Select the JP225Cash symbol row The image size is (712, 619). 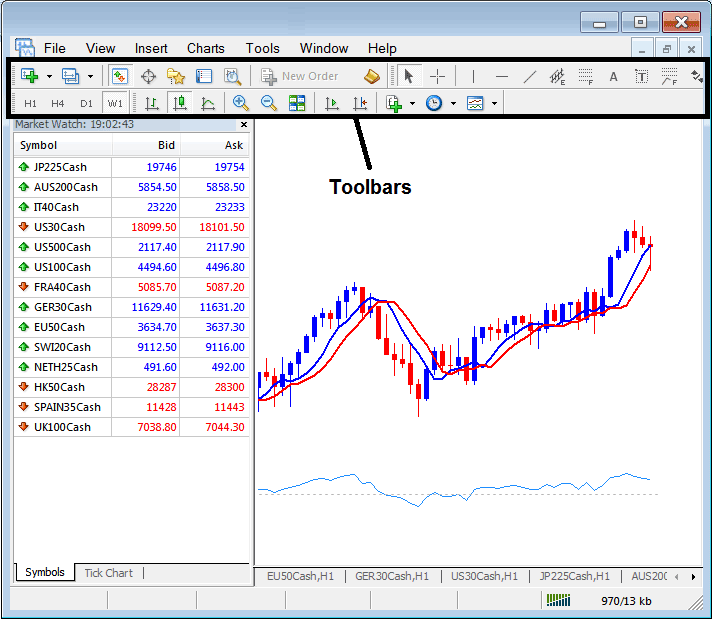(x=131, y=167)
